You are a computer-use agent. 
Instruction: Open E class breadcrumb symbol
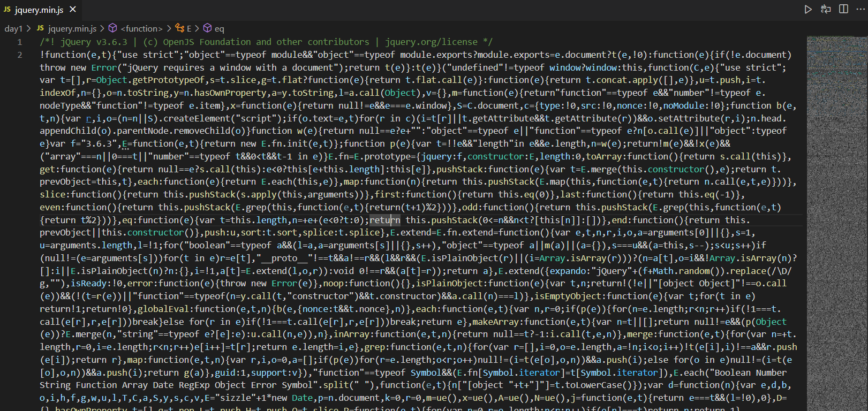pyautogui.click(x=189, y=29)
